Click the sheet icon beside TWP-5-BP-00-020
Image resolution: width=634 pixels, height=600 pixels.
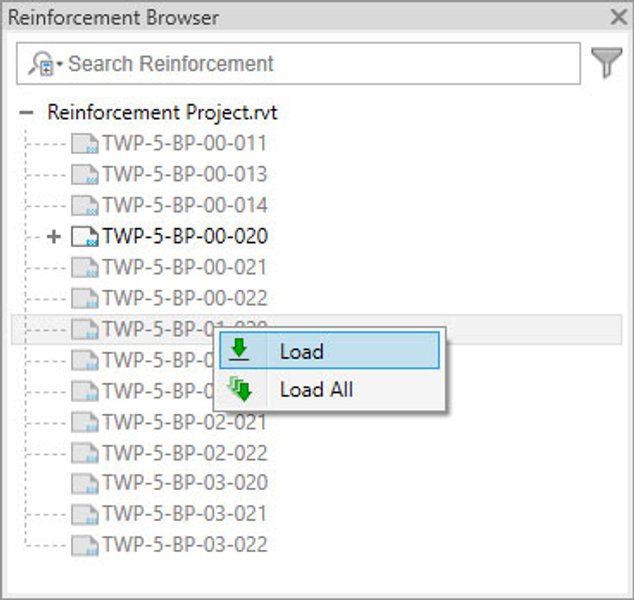pos(85,237)
